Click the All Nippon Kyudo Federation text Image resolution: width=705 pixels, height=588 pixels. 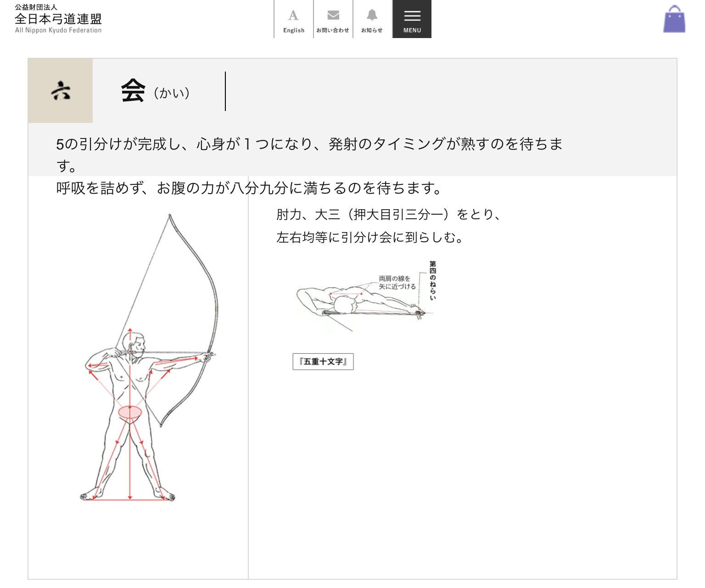coord(58,30)
